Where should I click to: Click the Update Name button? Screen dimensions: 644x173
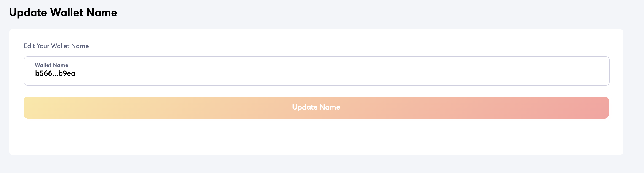point(316,108)
